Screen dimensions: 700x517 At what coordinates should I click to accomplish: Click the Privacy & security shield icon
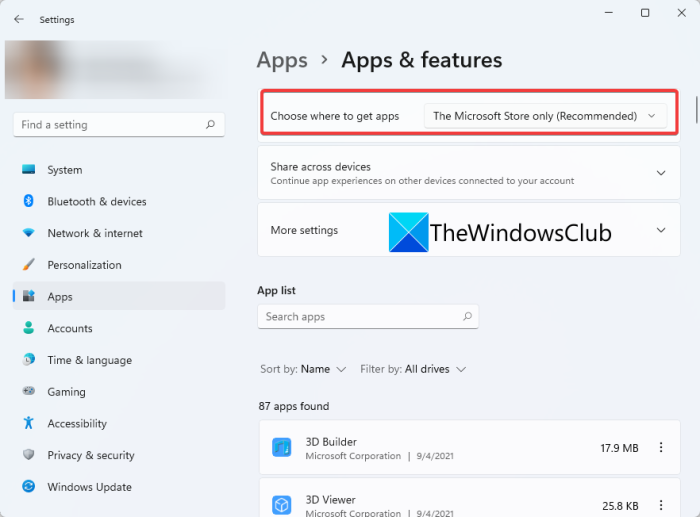coord(29,454)
